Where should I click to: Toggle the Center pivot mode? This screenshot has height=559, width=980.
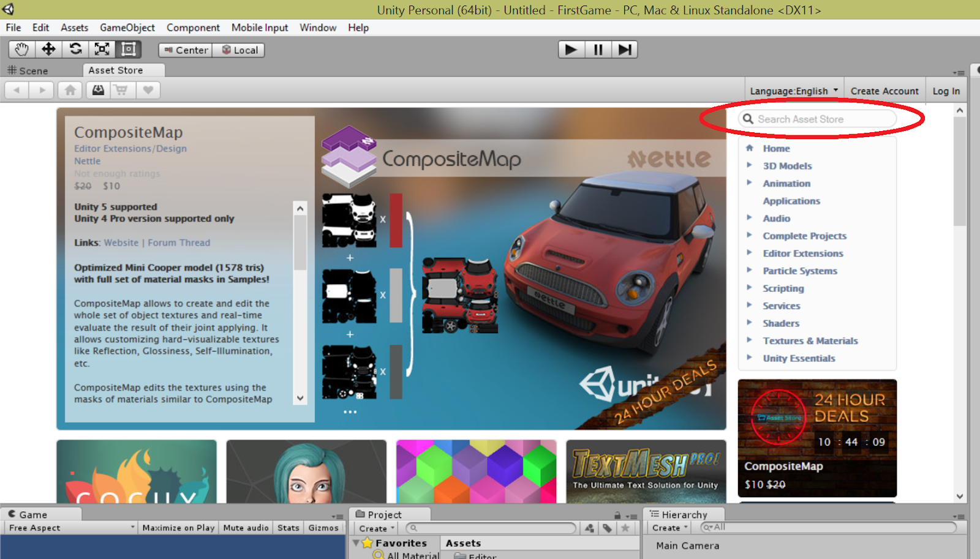pos(186,50)
